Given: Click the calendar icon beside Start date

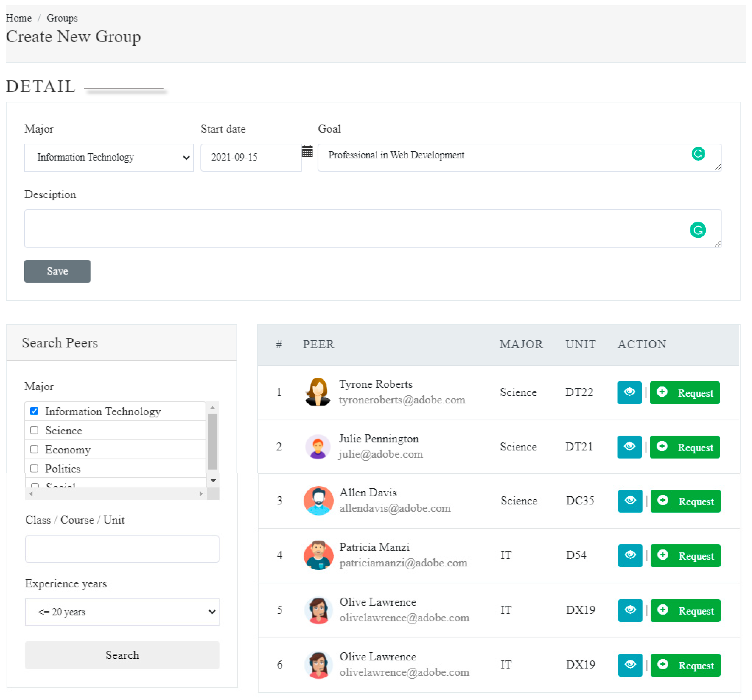Looking at the screenshot, I should [307, 151].
